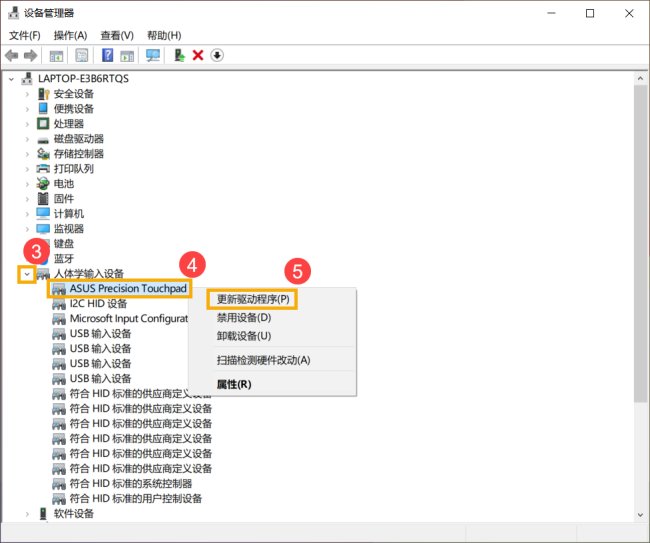This screenshot has width=650, height=543.
Task: Click the vertical scrollbar thumb
Action: 640,244
